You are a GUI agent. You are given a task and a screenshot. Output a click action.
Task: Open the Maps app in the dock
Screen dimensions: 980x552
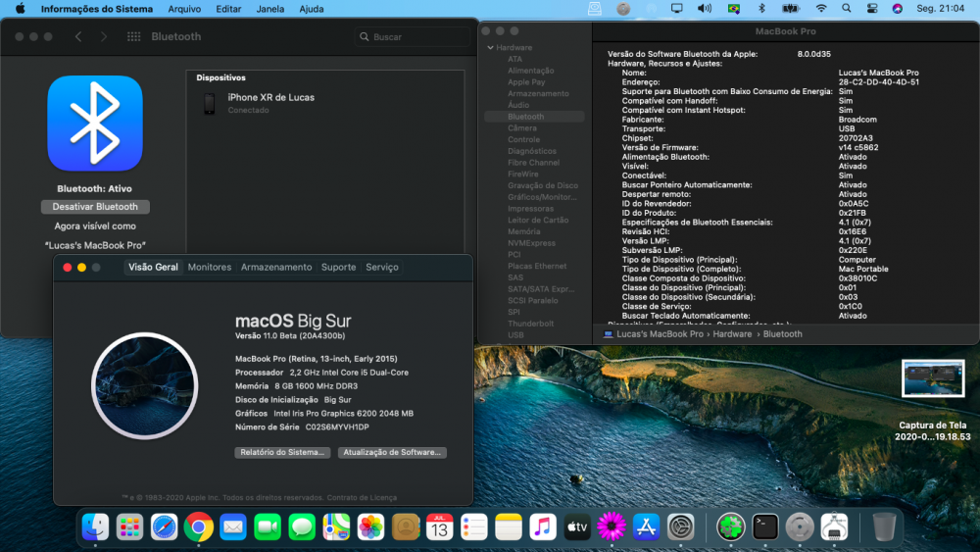(x=336, y=527)
